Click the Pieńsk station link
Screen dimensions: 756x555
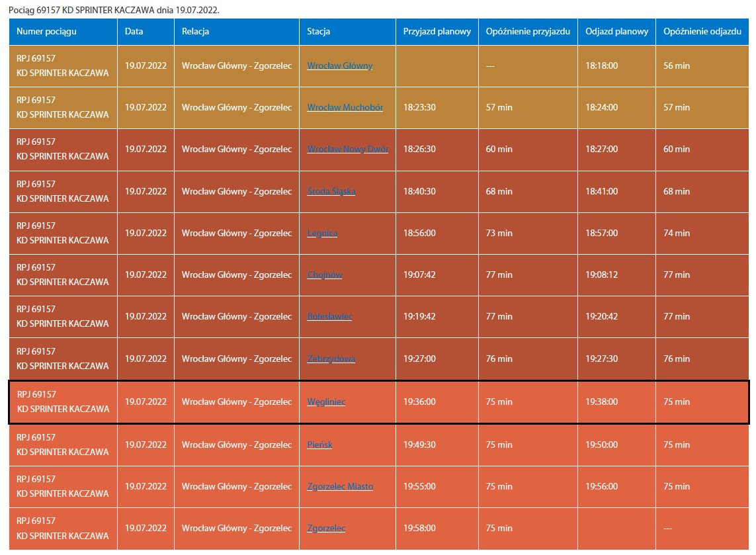point(319,445)
